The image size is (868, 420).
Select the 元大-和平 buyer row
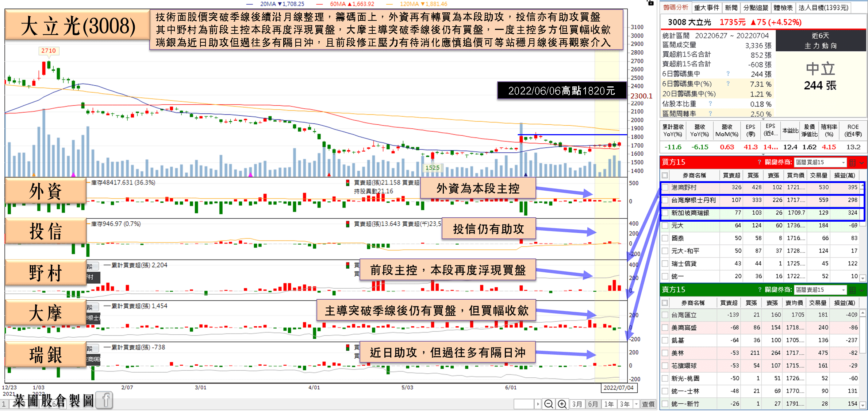[x=760, y=251]
